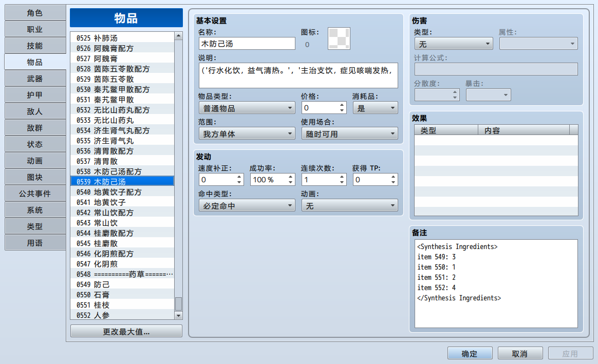Image resolution: width=598 pixels, height=364 pixels.
Task: Click the item list scroll-down arrow
Action: (x=178, y=315)
